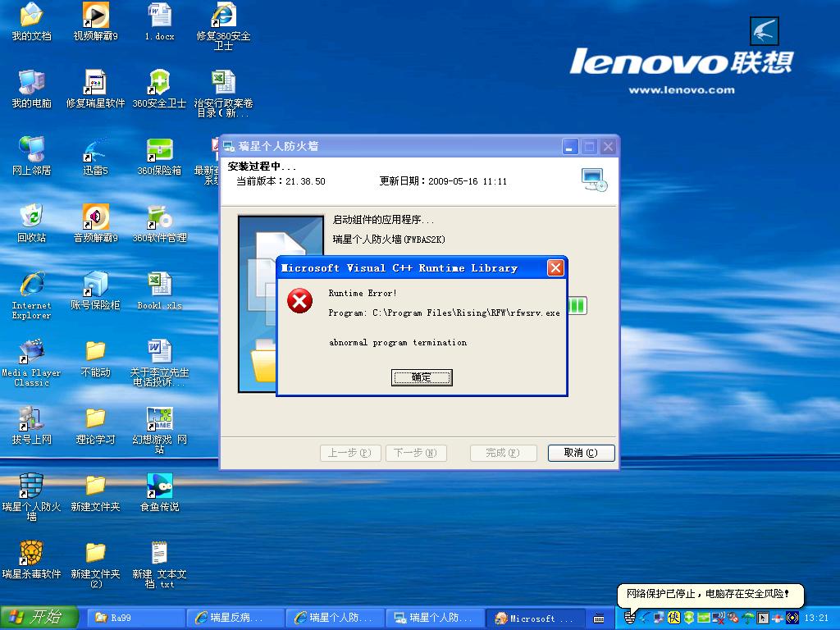840x630 pixels.
Task: Click installer header computer-and-disc icon
Action: pyautogui.click(x=594, y=180)
